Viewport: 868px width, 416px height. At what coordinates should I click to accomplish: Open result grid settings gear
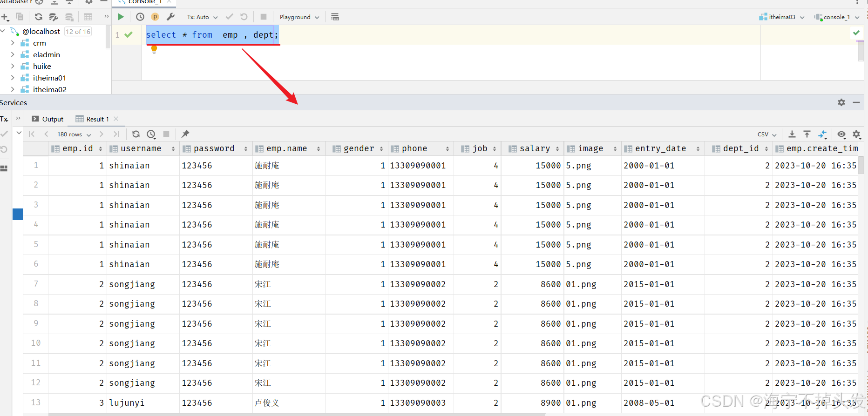(857, 134)
